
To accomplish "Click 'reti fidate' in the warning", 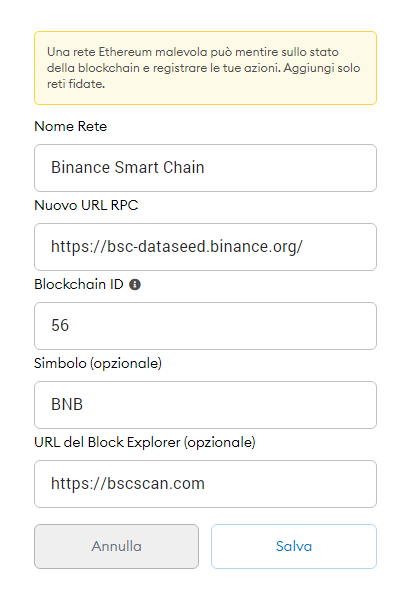I will [x=76, y=84].
